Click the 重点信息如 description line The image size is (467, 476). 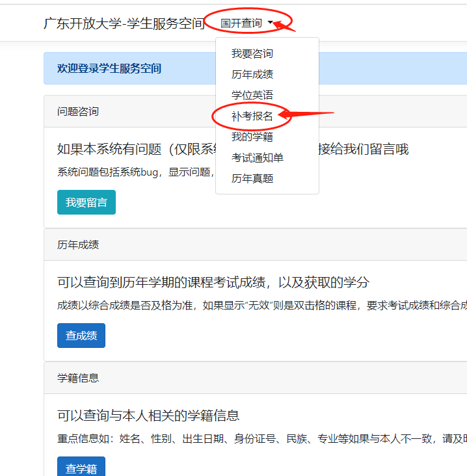[x=260, y=438]
